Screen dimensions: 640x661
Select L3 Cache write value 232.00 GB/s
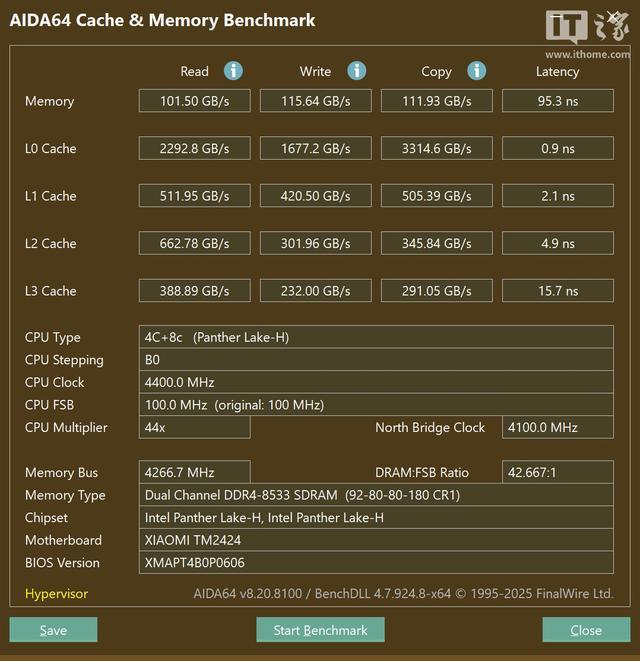[316, 290]
